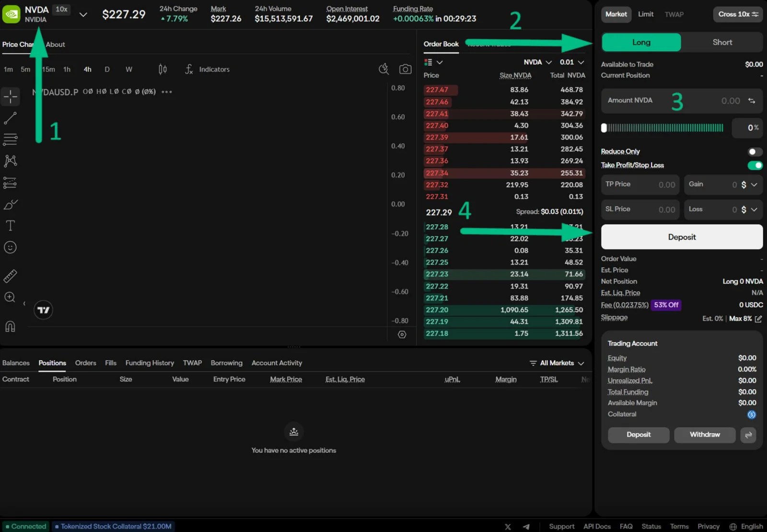Open the Indicators menu
The height and width of the screenshot is (532, 767).
[x=208, y=69]
